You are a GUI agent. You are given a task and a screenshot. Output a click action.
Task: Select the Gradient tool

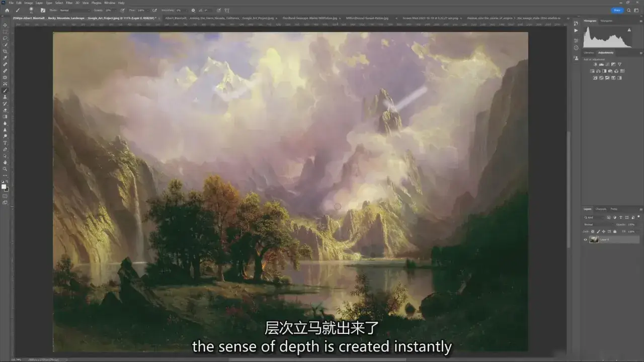[x=5, y=117]
